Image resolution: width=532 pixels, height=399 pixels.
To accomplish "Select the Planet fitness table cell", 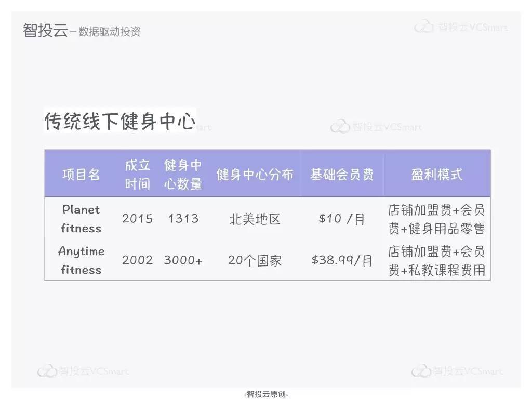I will pos(81,219).
